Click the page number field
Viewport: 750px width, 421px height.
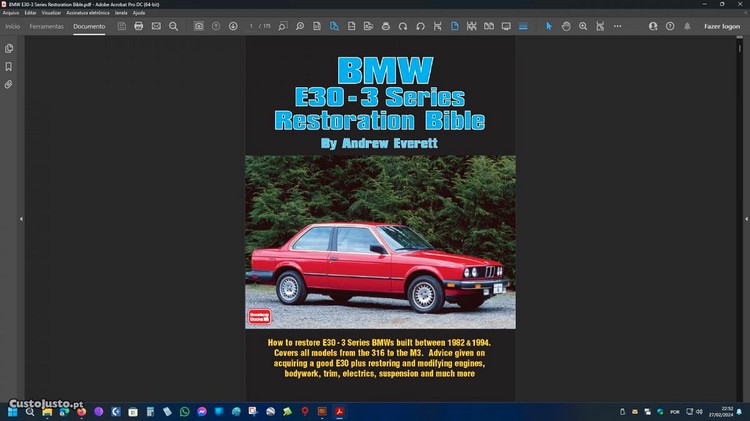click(252, 26)
